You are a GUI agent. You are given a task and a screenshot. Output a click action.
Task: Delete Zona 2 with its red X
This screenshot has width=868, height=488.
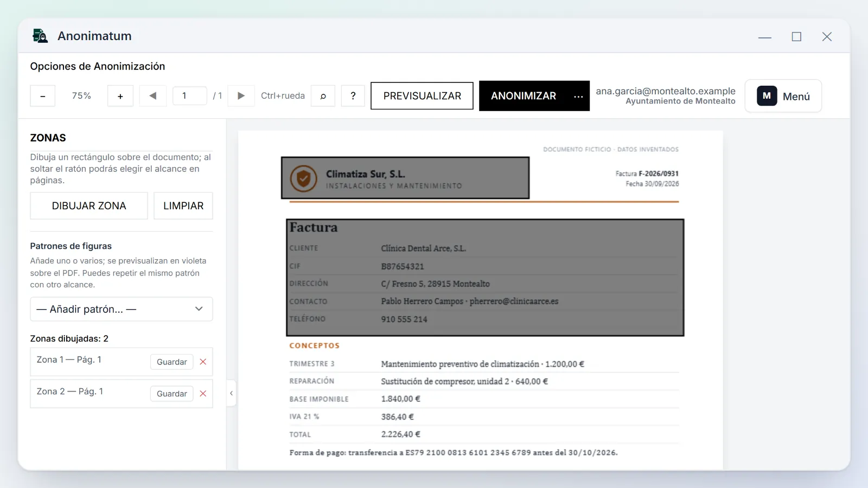[x=203, y=394]
